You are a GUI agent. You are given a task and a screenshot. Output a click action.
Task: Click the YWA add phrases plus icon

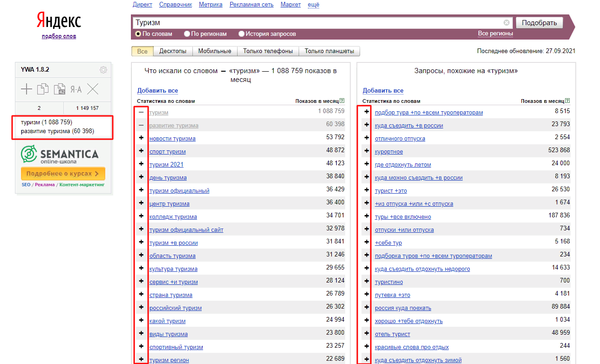click(x=27, y=89)
